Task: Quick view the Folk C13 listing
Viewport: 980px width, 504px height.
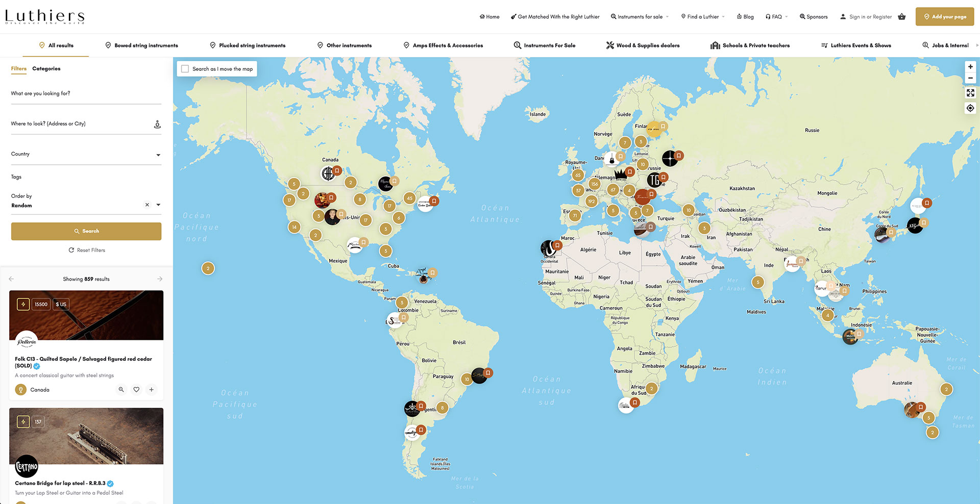Action: (121, 390)
